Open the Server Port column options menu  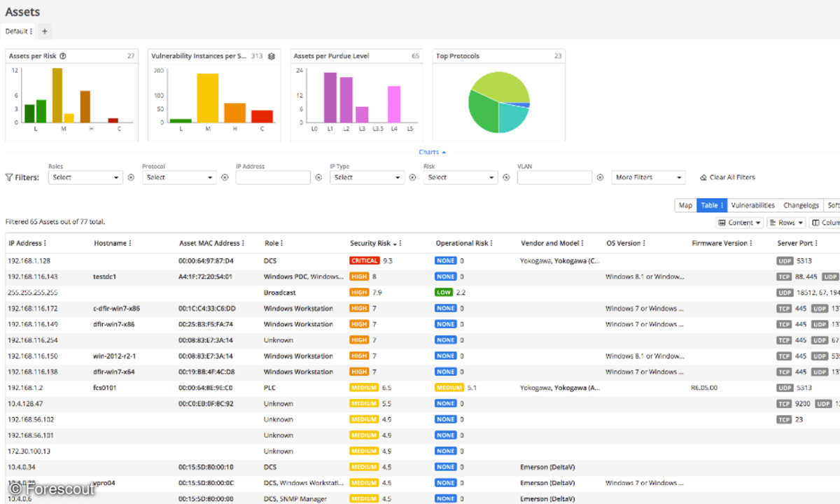click(816, 244)
